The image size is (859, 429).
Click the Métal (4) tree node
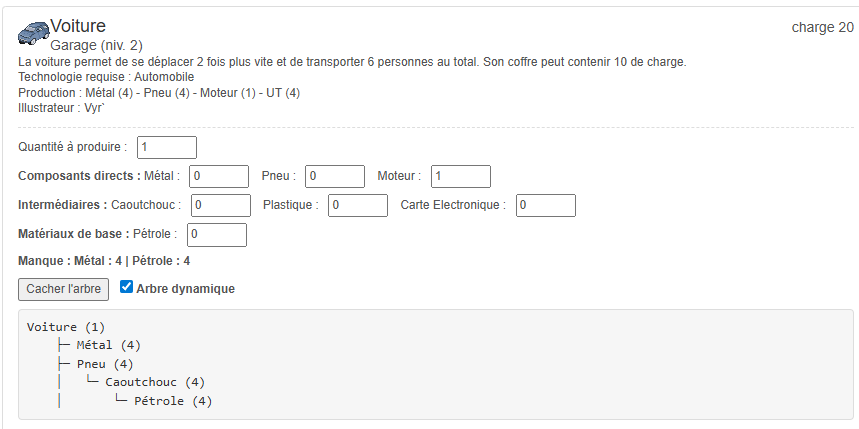coord(108,345)
